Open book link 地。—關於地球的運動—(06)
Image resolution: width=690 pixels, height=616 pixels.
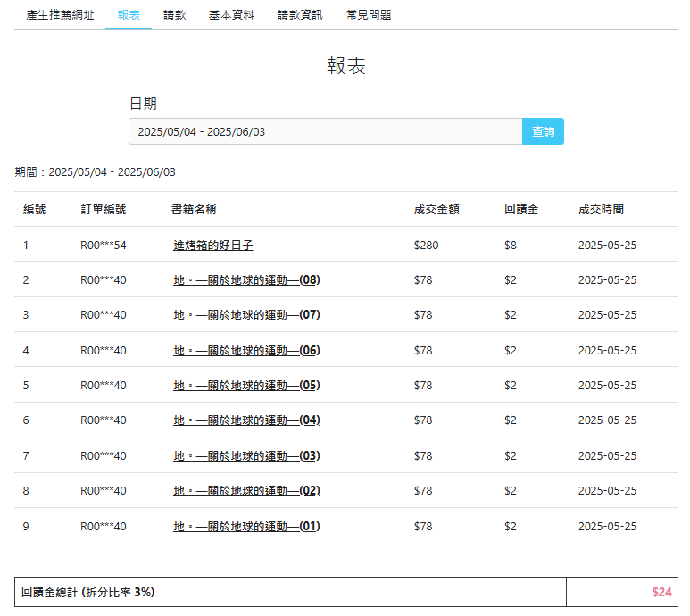point(246,350)
